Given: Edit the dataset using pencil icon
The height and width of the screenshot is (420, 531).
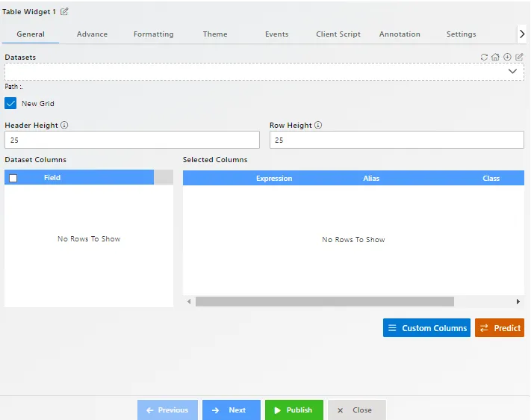Looking at the screenshot, I should click(519, 57).
